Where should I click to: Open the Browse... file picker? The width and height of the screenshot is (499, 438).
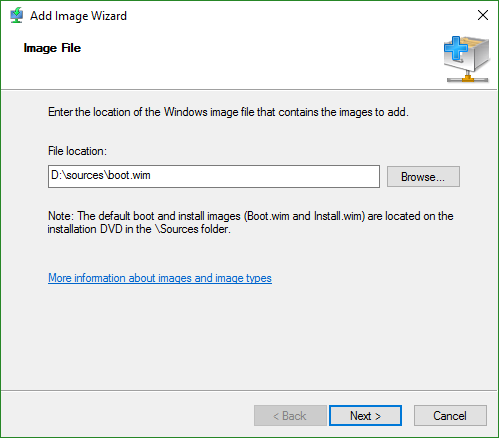point(423,177)
